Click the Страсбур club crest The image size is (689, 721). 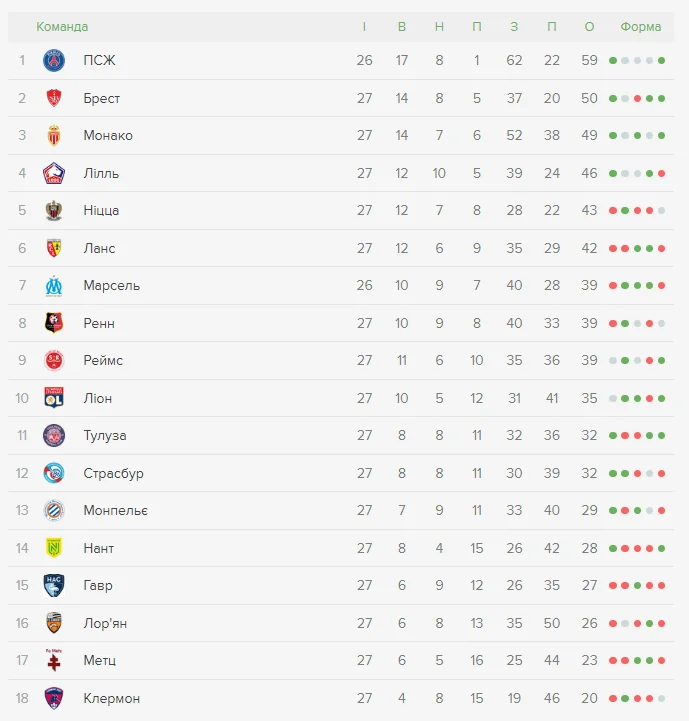pos(54,473)
